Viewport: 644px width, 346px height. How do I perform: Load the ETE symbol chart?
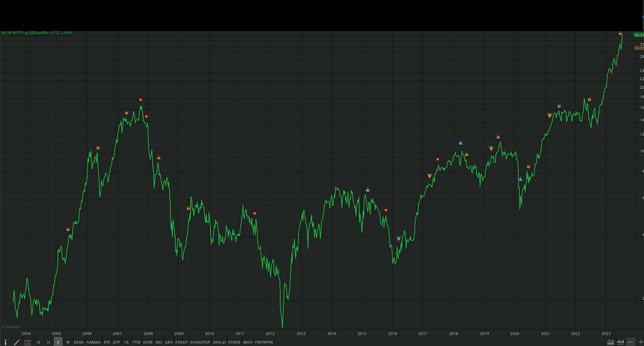point(107,342)
